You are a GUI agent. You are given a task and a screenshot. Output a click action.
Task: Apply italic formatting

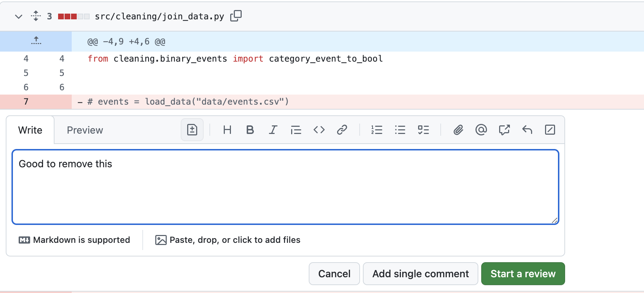273,130
